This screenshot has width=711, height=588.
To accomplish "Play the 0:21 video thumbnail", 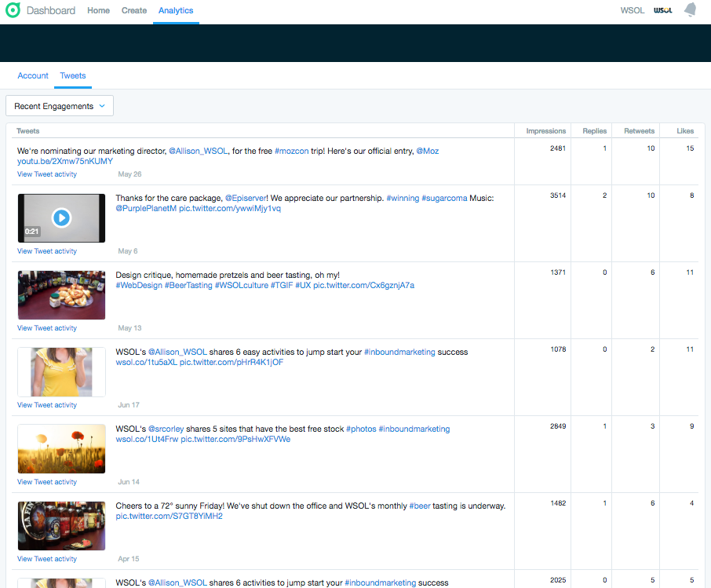I will 61,218.
